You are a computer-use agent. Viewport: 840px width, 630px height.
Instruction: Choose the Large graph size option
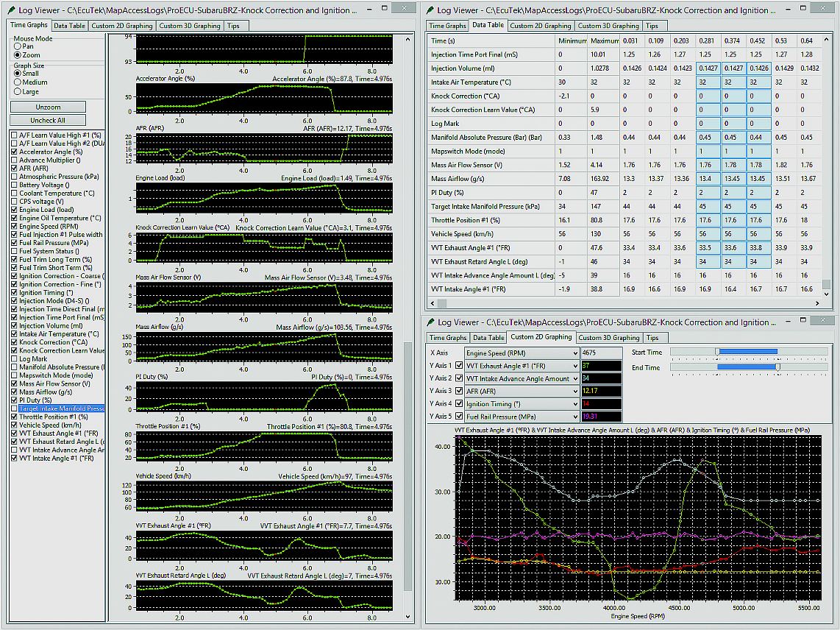click(x=18, y=91)
